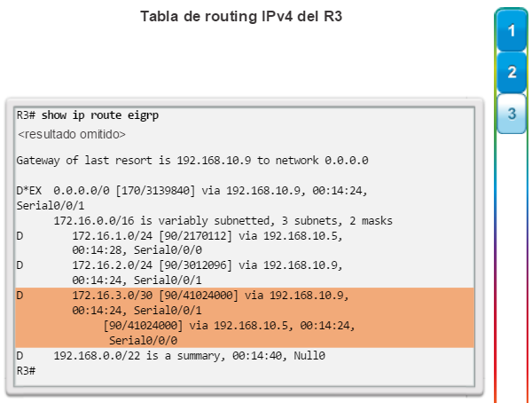Viewport: 532px width, 403px height.
Task: Select step 1 button
Action: 512,30
